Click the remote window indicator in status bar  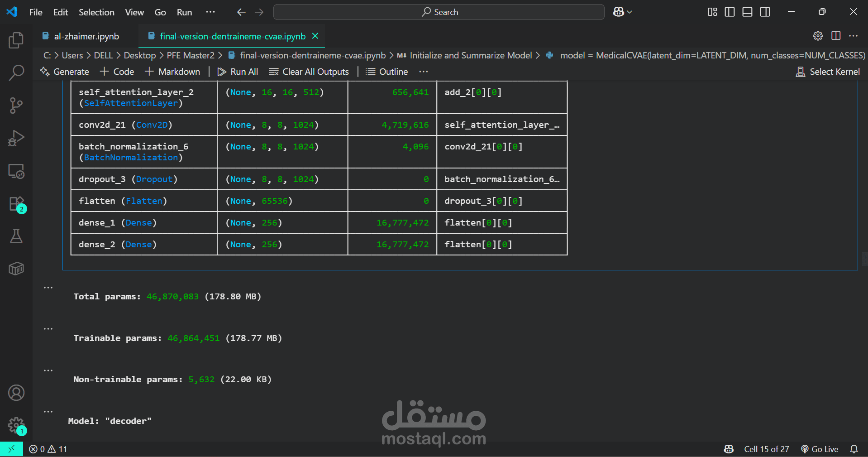(11, 449)
